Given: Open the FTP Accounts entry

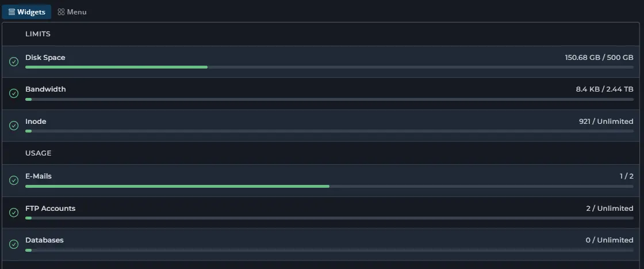Looking at the screenshot, I should (x=50, y=209).
